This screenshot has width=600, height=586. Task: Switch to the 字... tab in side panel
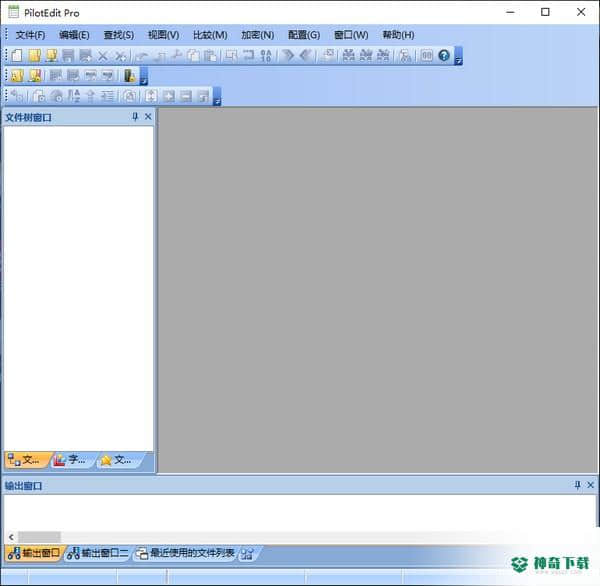coord(72,460)
